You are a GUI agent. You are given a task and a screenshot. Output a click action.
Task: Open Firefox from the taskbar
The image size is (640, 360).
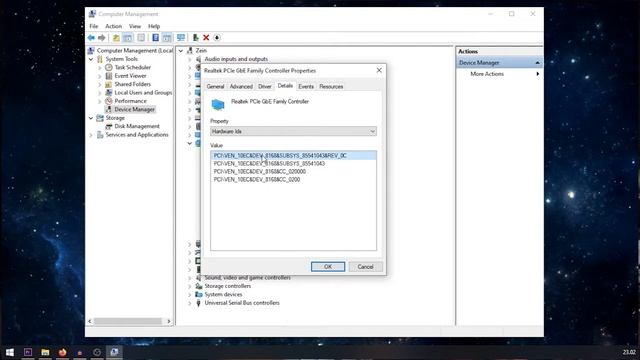(x=62, y=352)
